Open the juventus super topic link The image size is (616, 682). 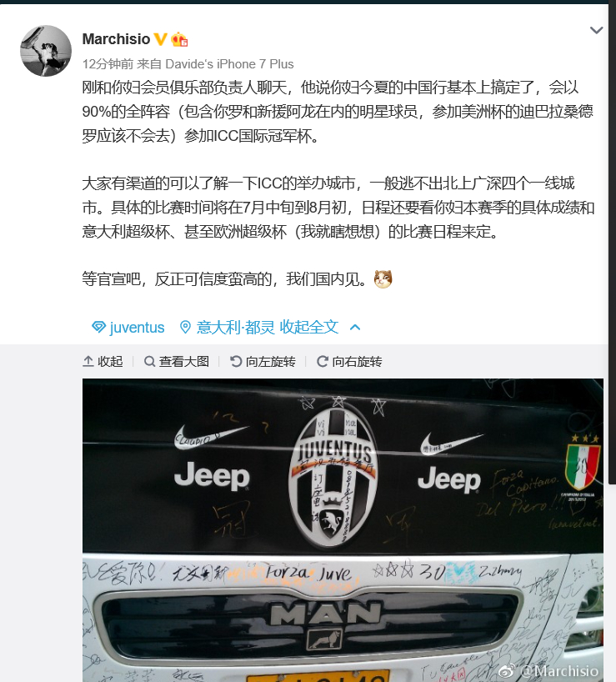137,327
